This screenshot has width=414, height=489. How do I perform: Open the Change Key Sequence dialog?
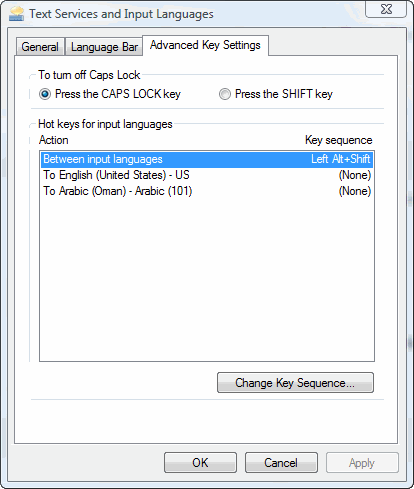(295, 383)
